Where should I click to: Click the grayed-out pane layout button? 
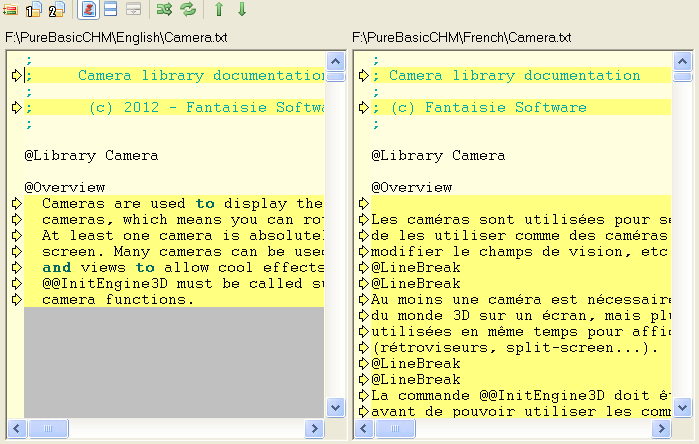pyautogui.click(x=133, y=10)
